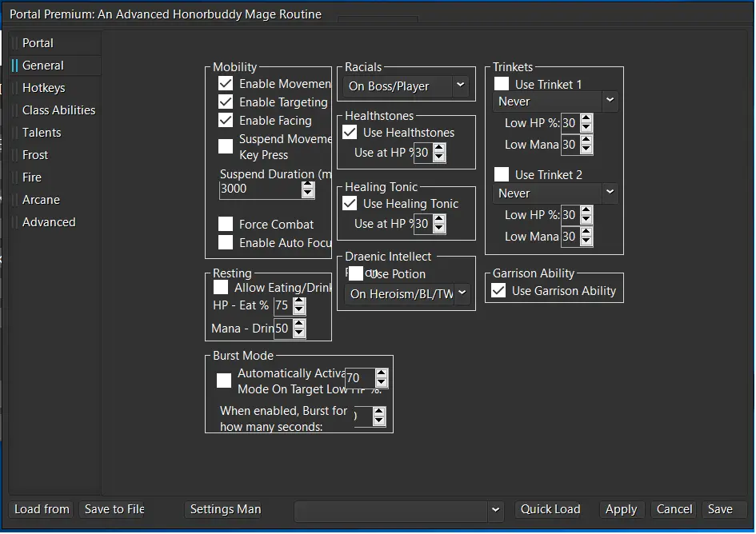
Task: Click the Load from button
Action: [41, 509]
